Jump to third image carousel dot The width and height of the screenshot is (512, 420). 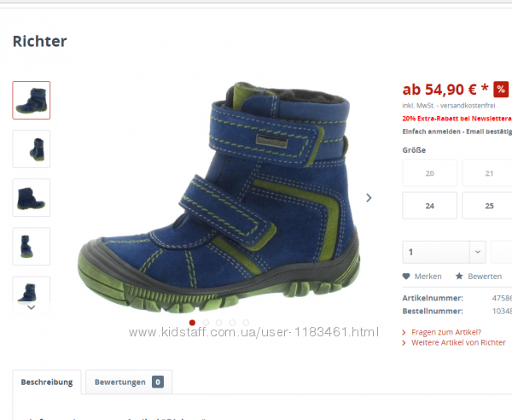point(218,323)
